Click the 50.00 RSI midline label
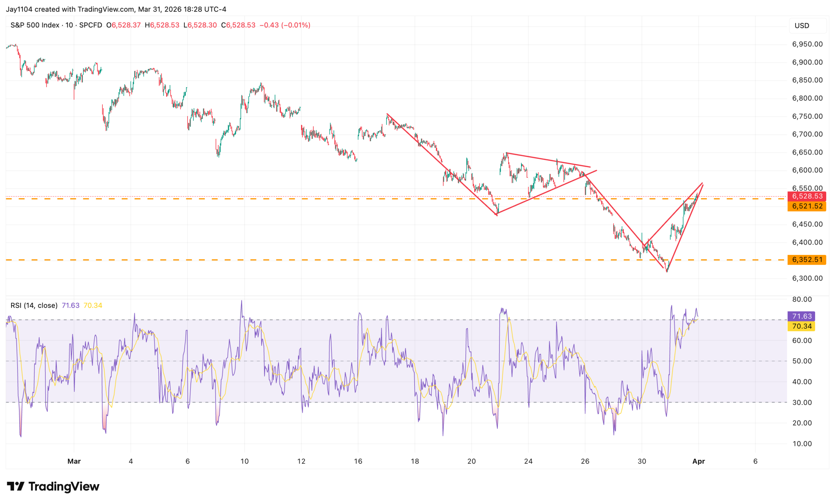835x504 pixels. point(802,361)
